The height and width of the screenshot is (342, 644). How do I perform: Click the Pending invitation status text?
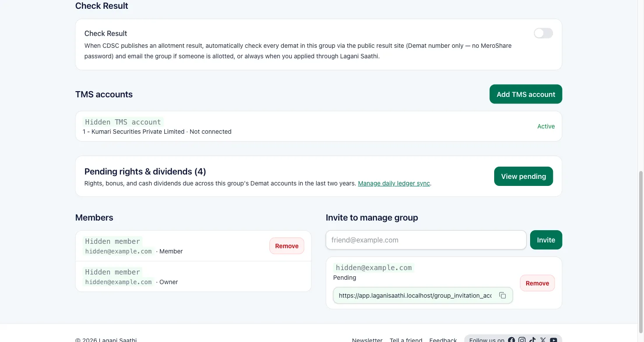(345, 278)
